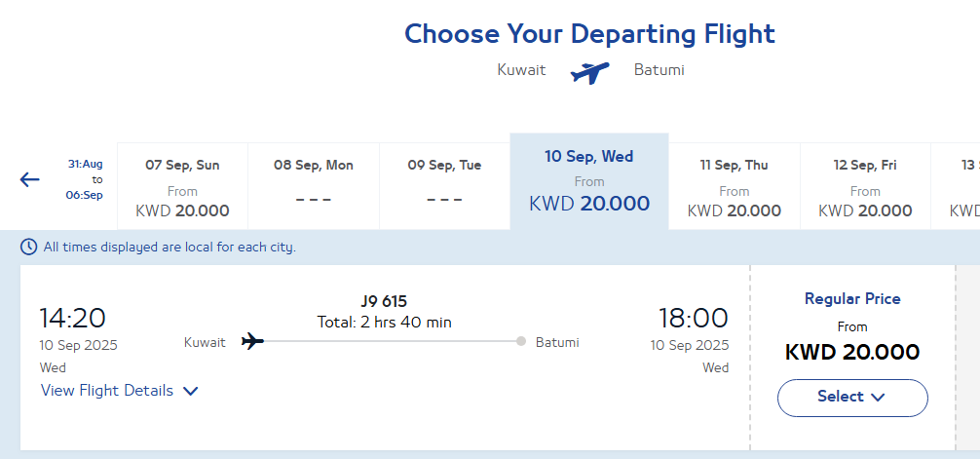Image resolution: width=980 pixels, height=459 pixels.
Task: Click the J9 615 flight number
Action: click(x=384, y=302)
